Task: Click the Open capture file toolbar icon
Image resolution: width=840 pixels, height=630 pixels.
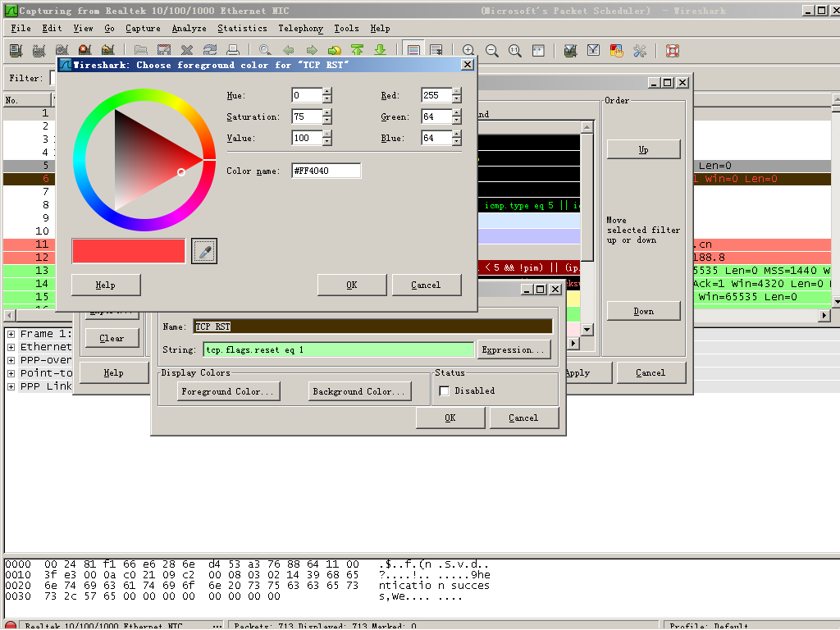Action: pos(141,50)
